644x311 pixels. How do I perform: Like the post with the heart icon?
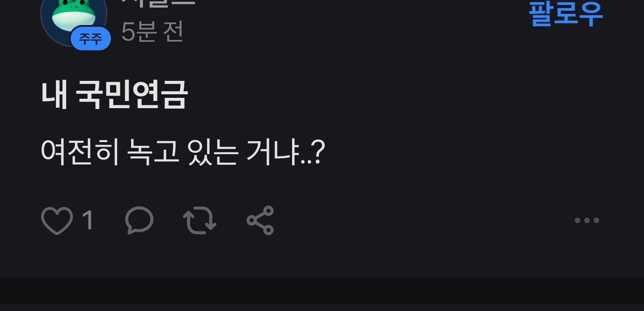(x=57, y=221)
